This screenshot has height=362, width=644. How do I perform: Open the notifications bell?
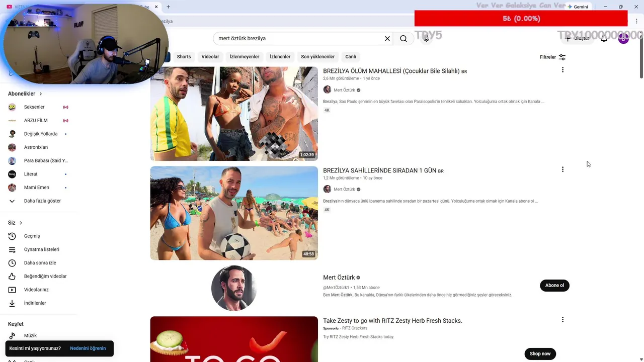coord(604,39)
